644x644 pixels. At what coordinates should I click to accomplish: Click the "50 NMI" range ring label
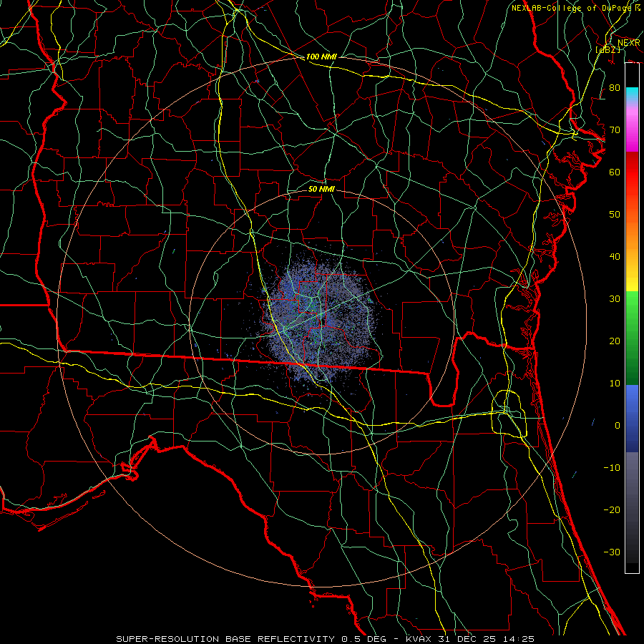click(x=321, y=189)
